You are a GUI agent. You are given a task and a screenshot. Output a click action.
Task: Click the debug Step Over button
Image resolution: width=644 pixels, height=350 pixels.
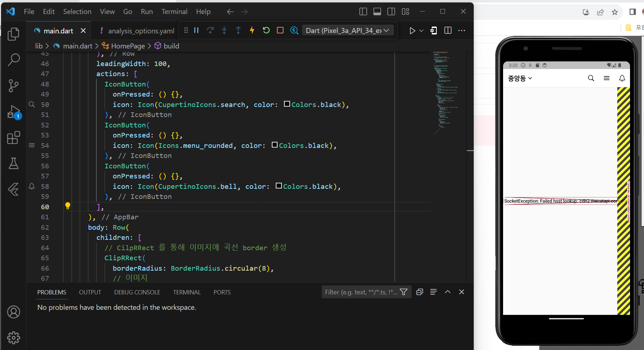(210, 31)
